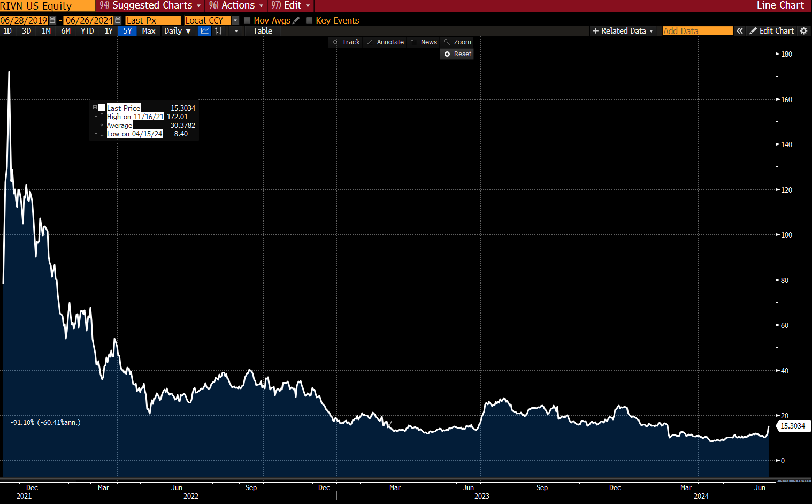Expand chart type arrow dropdown
Screen dimensions: 812x504
(x=236, y=31)
